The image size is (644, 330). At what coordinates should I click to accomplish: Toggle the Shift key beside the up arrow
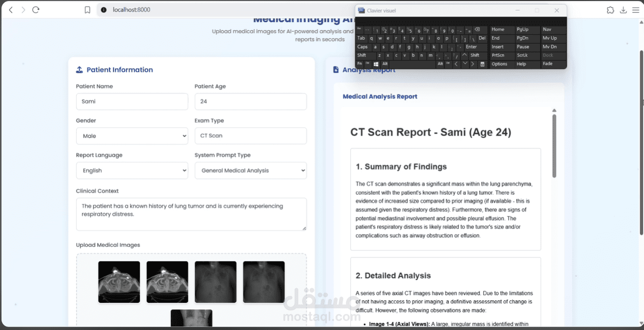478,56
